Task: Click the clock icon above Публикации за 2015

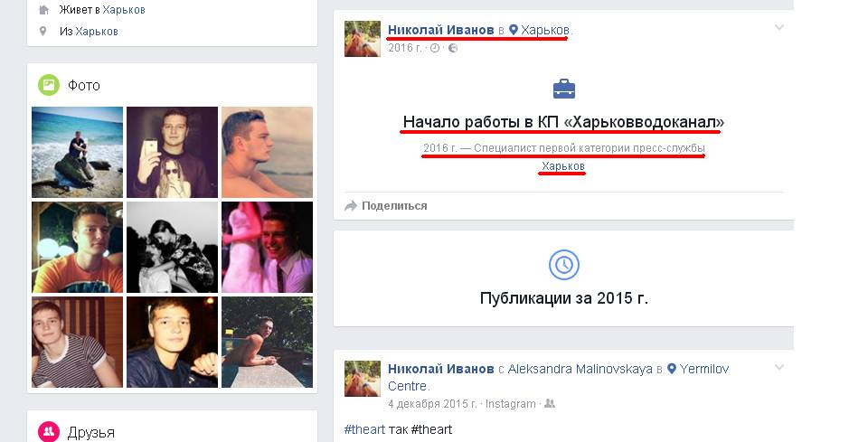Action: (563, 265)
